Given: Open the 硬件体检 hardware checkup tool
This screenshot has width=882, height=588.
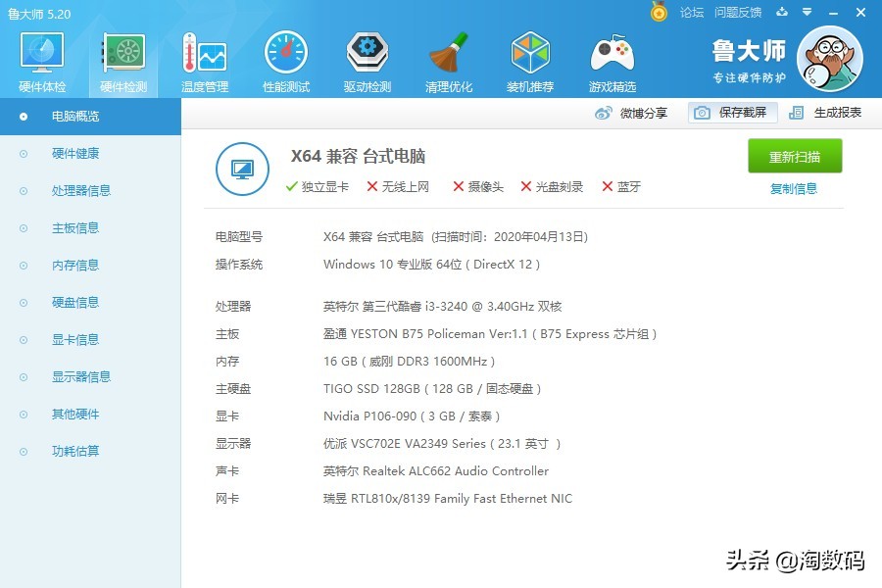Looking at the screenshot, I should click(40, 59).
